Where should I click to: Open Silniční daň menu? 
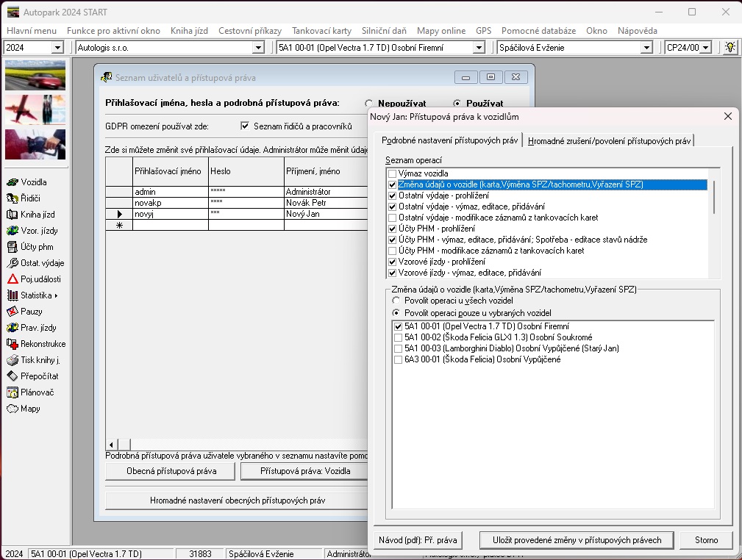(385, 31)
